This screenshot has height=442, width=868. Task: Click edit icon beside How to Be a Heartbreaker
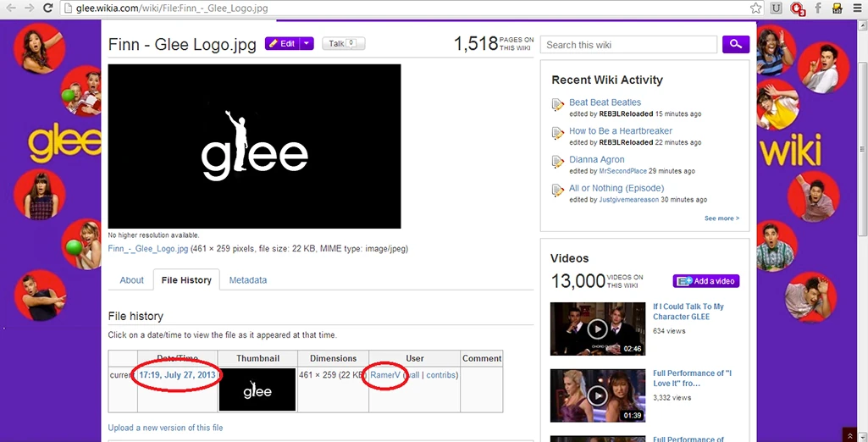[558, 133]
